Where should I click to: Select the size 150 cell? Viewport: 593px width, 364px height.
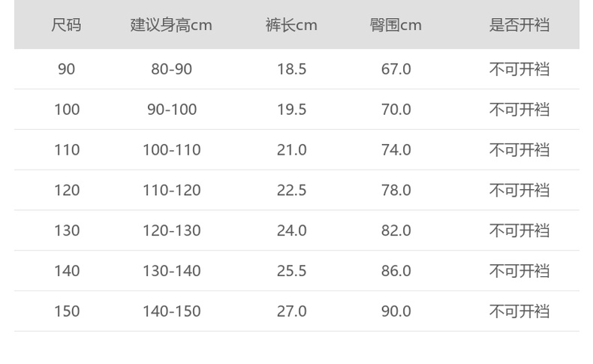tap(66, 311)
